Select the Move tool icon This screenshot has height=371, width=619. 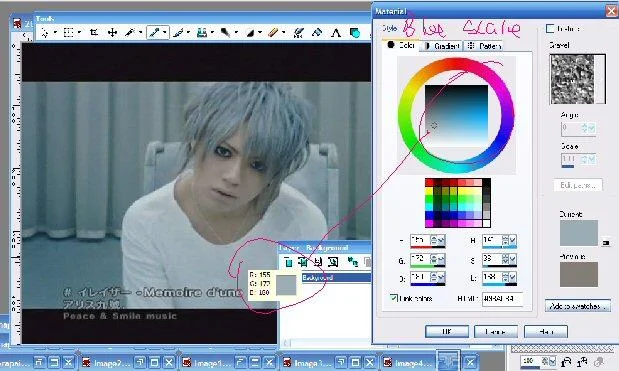(x=113, y=32)
